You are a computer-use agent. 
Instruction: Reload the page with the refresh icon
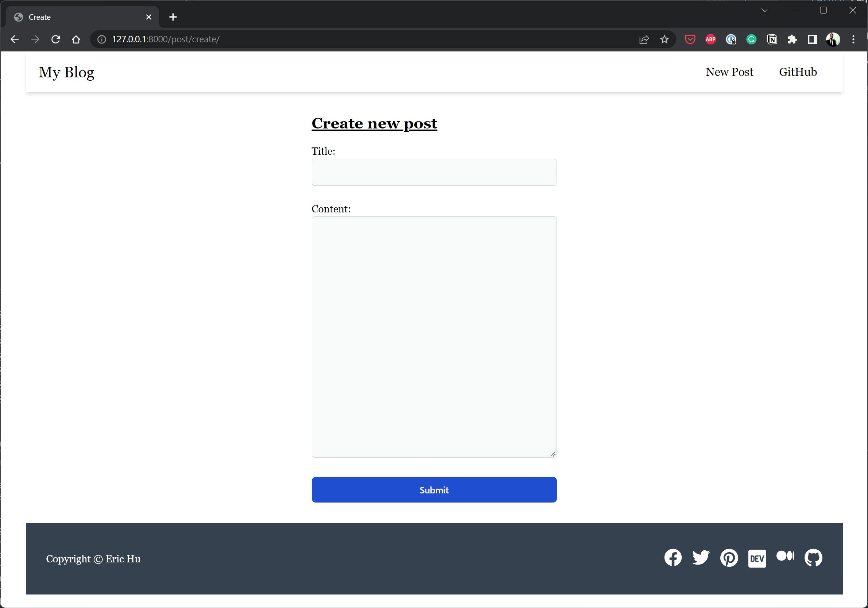55,39
